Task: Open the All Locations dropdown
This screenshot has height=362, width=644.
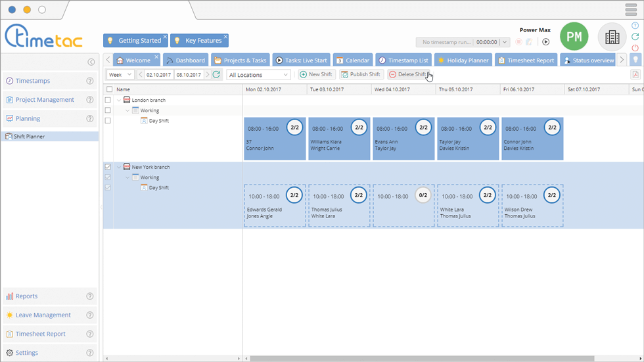Action: coord(258,75)
